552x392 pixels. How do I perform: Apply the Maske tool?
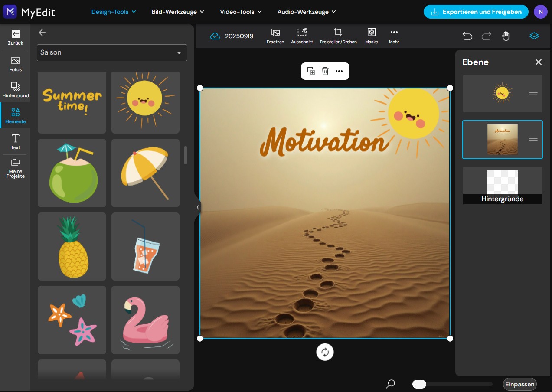(372, 36)
